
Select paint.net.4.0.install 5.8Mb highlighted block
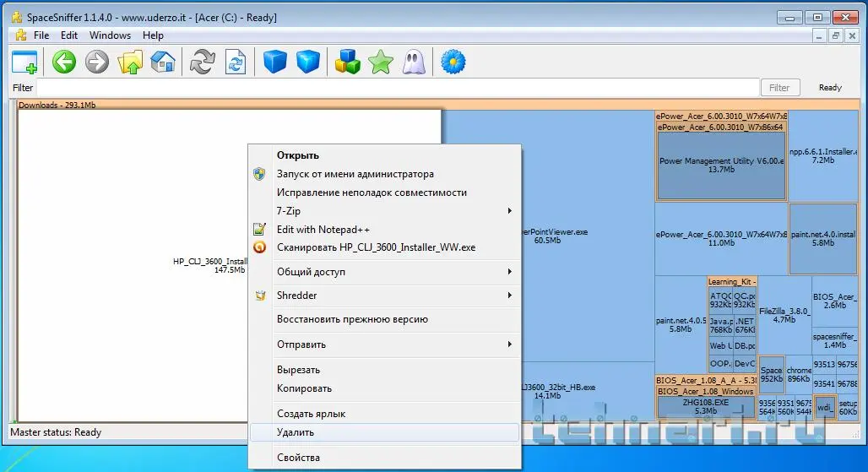(823, 238)
